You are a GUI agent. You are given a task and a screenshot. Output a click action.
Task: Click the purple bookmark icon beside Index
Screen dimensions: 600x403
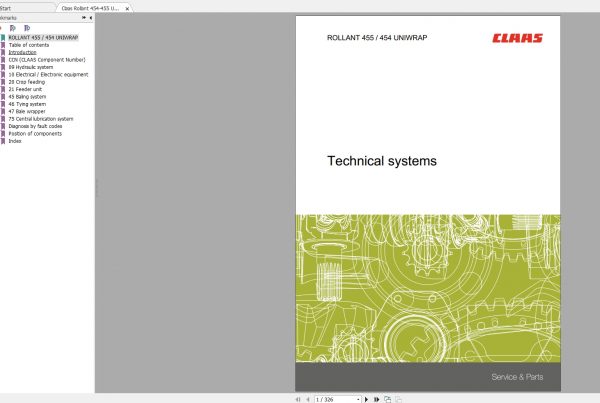3,141
